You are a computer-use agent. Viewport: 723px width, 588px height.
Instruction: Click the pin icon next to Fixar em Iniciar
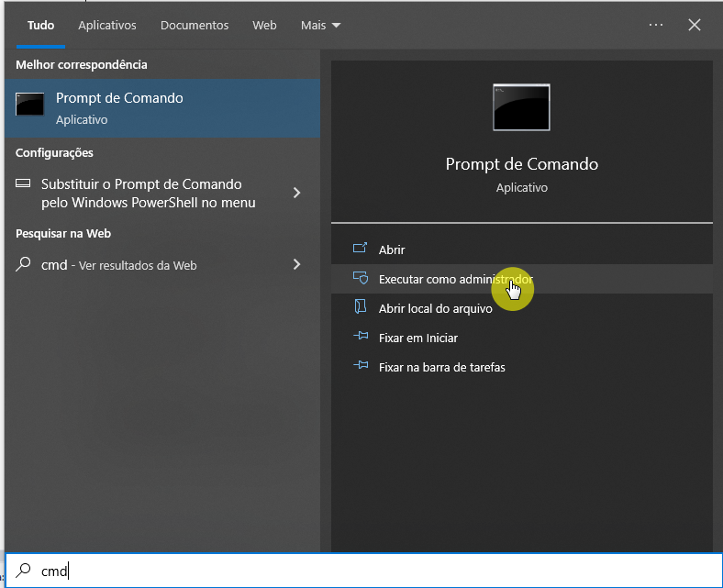[x=361, y=336]
